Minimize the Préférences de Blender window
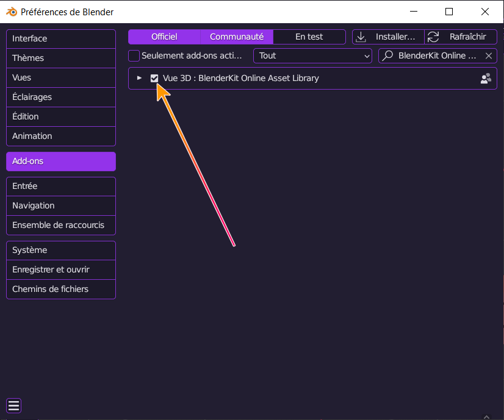Image resolution: width=504 pixels, height=420 pixels. [414, 12]
